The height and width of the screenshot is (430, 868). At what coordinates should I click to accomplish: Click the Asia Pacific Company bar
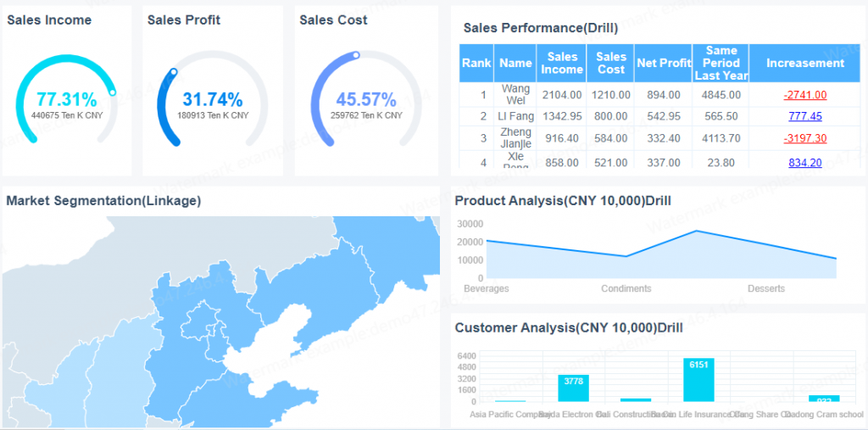click(x=510, y=400)
